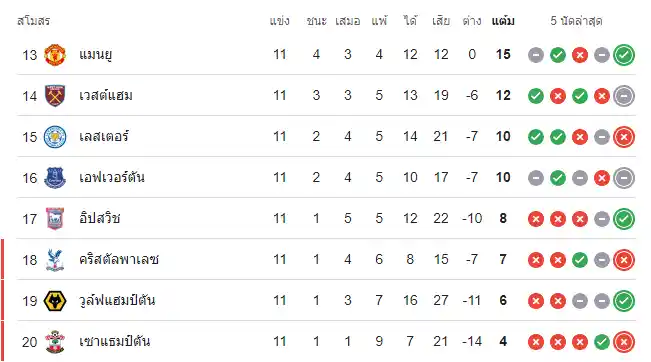The width and height of the screenshot is (651, 362).
Task: Select the แต้ม points column header
Action: [x=503, y=21]
